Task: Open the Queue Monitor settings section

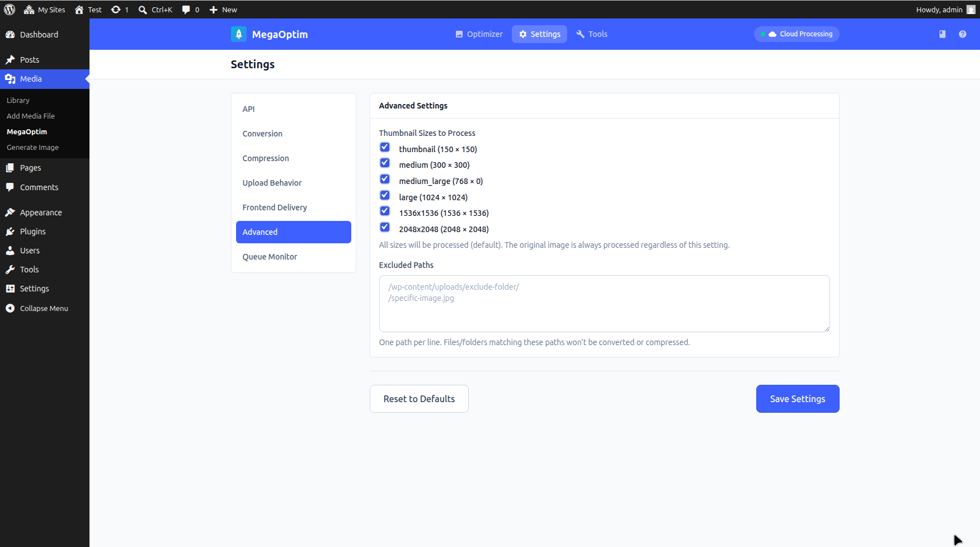Action: click(x=270, y=256)
